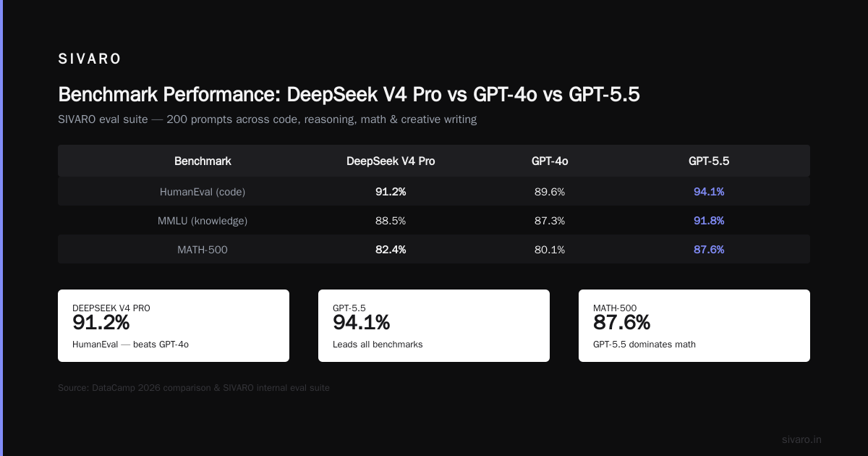Click the MMLU (knowledge) row label
This screenshot has width=868, height=456.
203,221
